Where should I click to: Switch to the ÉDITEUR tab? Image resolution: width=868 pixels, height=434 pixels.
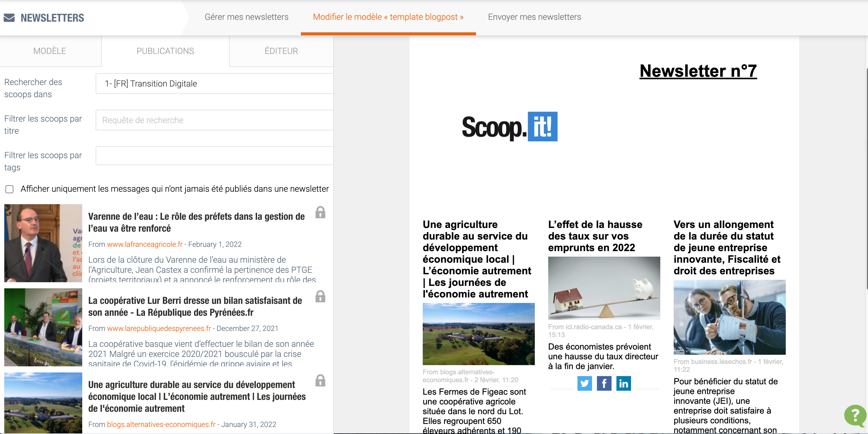(x=281, y=51)
